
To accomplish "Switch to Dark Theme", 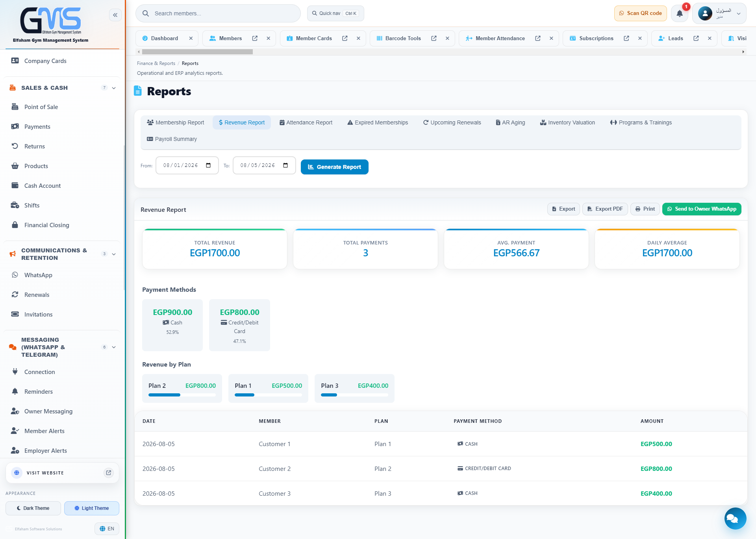I will tap(33, 508).
